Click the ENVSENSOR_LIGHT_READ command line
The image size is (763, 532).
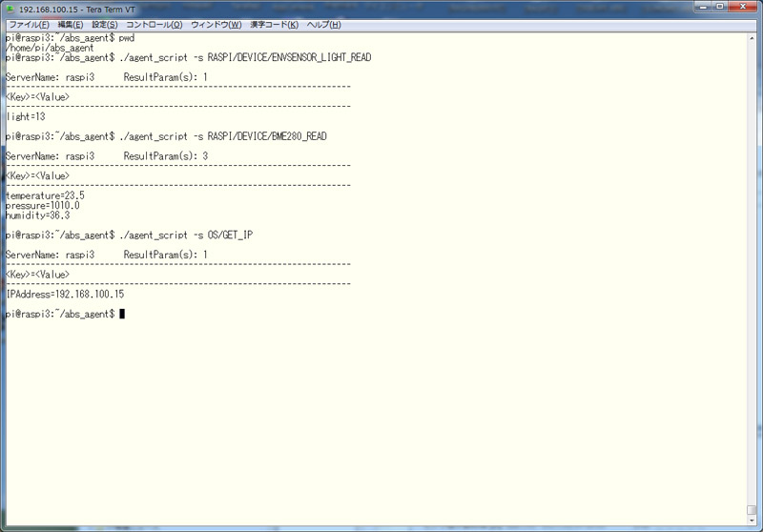189,57
